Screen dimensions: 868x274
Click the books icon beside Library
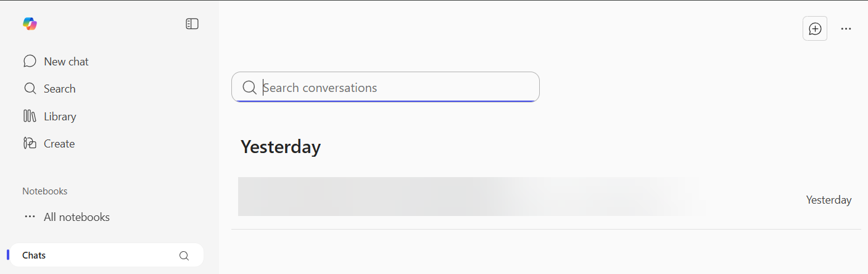point(30,116)
